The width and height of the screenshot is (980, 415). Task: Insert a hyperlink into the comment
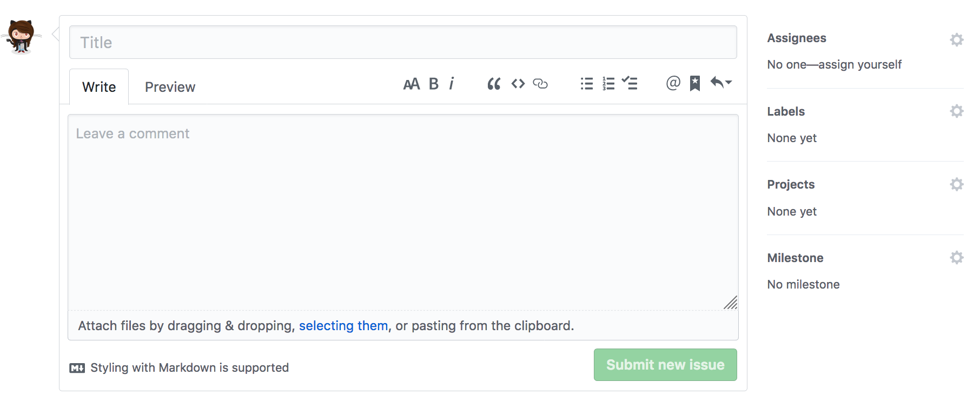pos(541,84)
